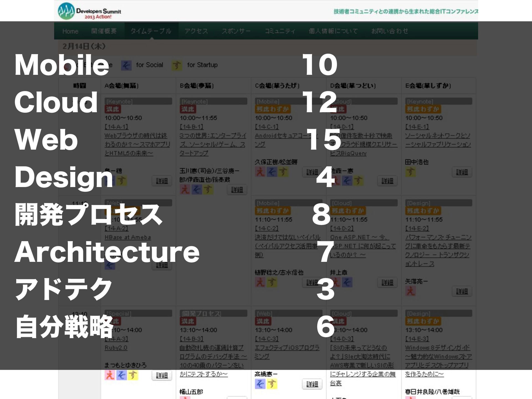Click the す tag under まつもとゆきひろ

click(x=133, y=375)
